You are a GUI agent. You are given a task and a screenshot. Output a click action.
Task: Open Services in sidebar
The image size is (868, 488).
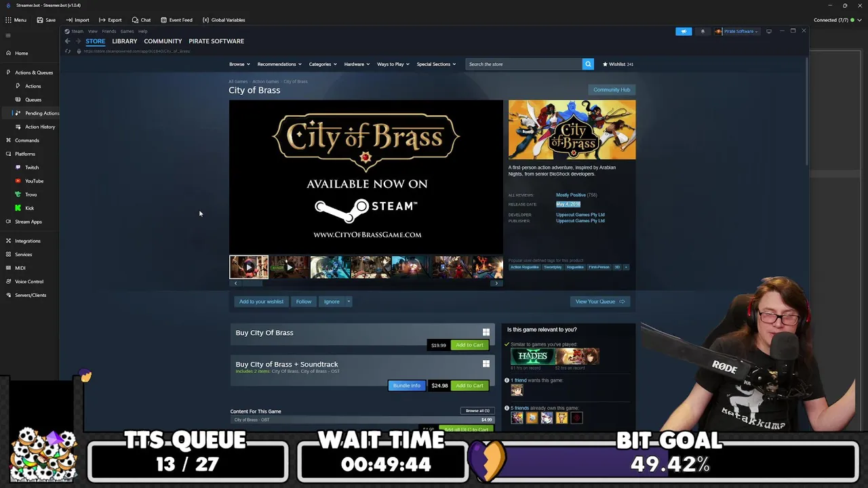pyautogui.click(x=23, y=254)
